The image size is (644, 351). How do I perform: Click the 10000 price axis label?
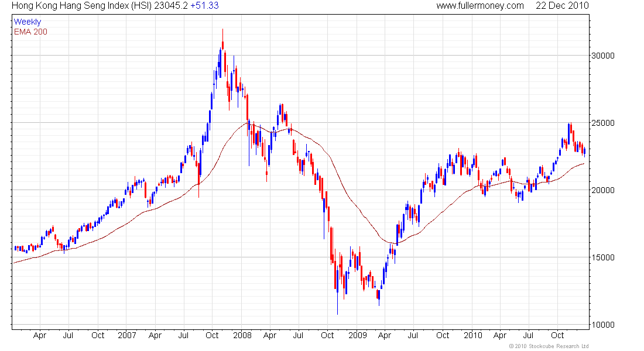coord(603,325)
